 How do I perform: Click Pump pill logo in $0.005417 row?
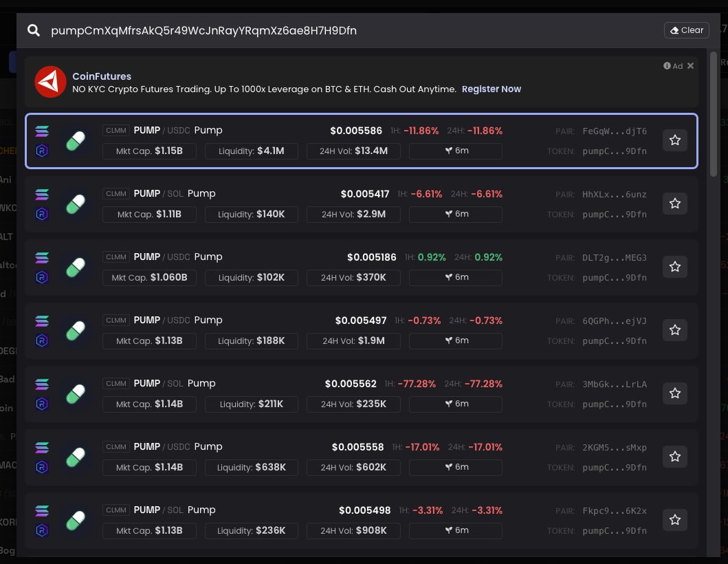click(x=76, y=204)
